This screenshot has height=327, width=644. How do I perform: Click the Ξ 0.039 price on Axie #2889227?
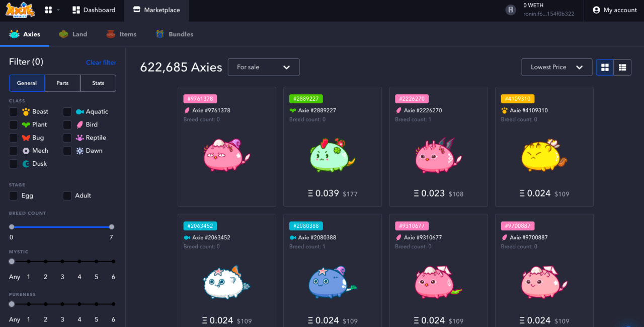click(x=324, y=193)
